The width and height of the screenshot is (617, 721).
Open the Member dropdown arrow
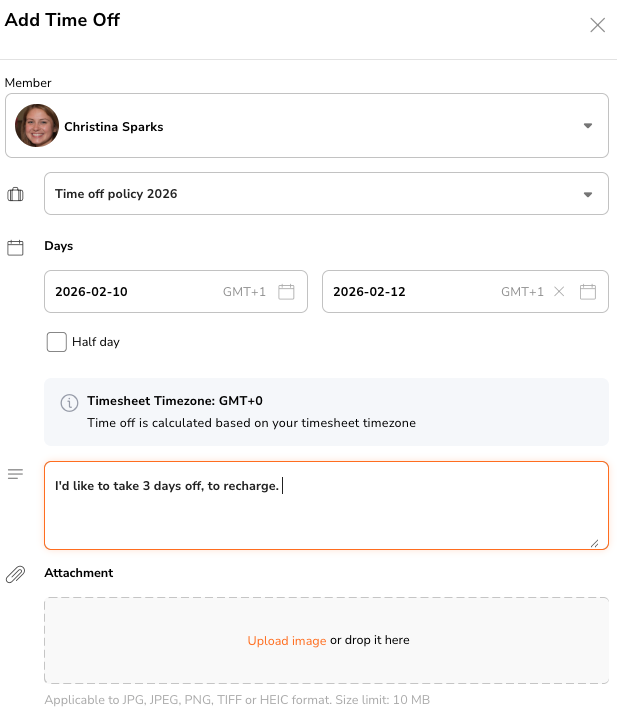pos(588,126)
